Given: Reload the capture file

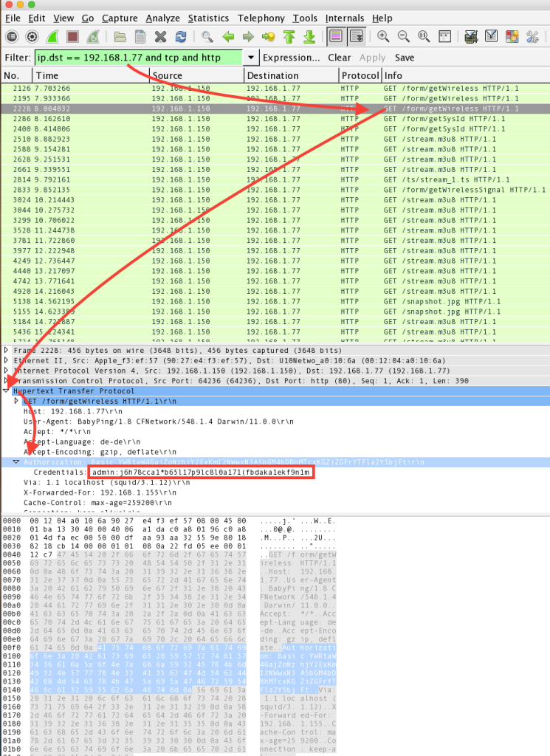Looking at the screenshot, I should coord(180,36).
